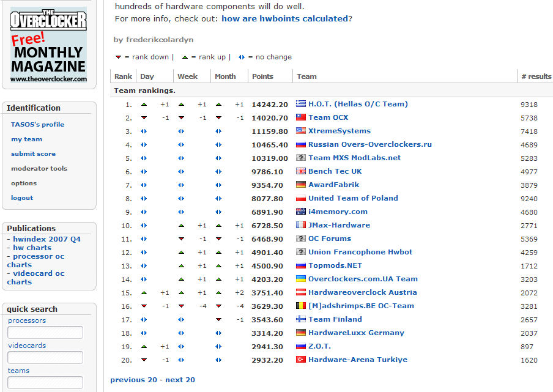The height and width of the screenshot is (392, 553).
Task: Log out of the account
Action: point(22,198)
